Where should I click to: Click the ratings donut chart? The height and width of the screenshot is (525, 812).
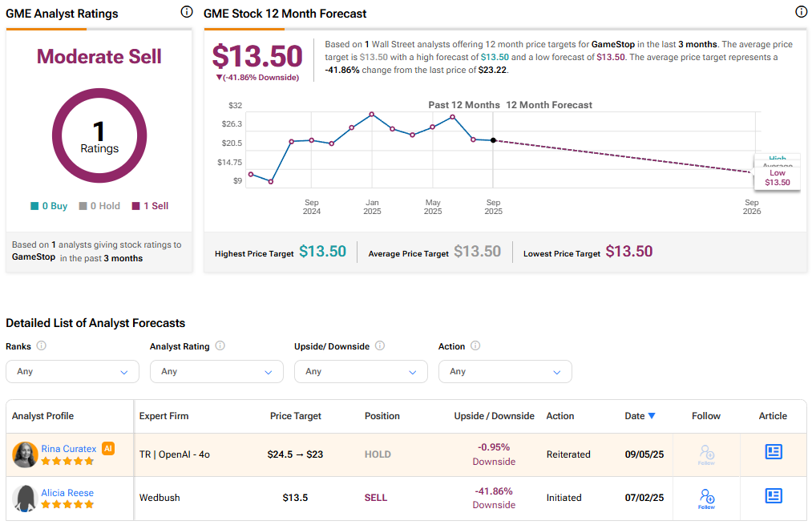(99, 135)
